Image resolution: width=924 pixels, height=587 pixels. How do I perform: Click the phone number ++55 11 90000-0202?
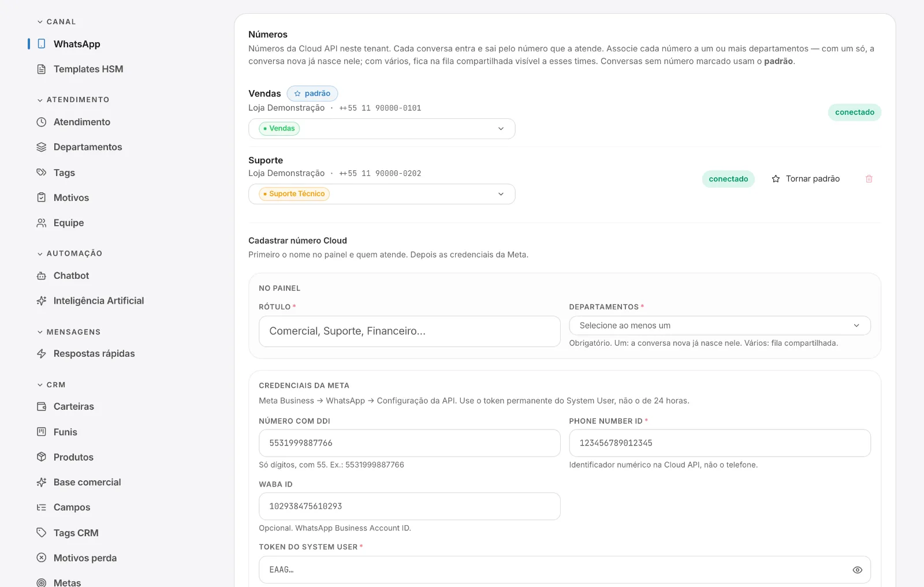pyautogui.click(x=380, y=173)
